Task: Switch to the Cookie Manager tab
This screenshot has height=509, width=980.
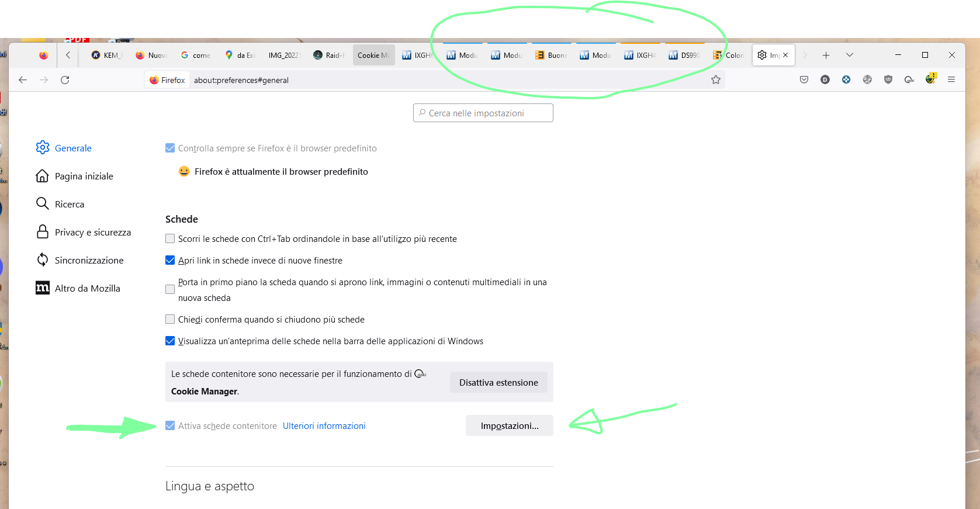Action: pyautogui.click(x=373, y=56)
